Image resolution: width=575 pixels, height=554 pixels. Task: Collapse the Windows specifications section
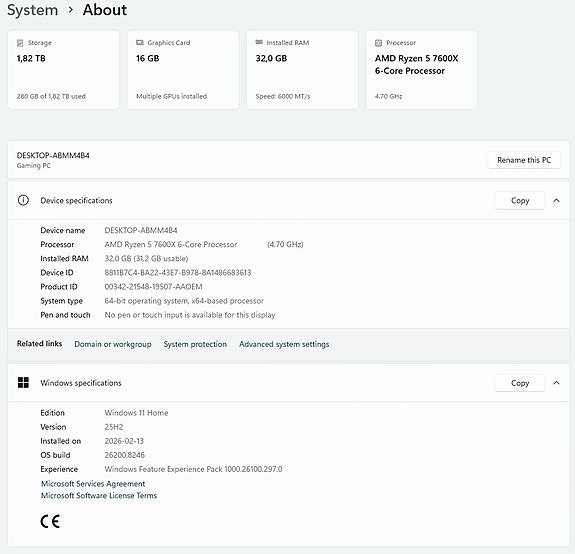point(556,383)
